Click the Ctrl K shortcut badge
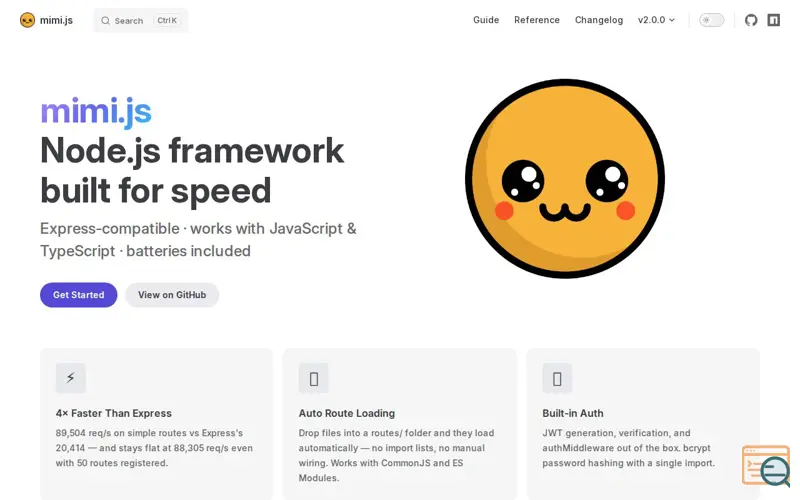This screenshot has width=800, height=500. [167, 20]
